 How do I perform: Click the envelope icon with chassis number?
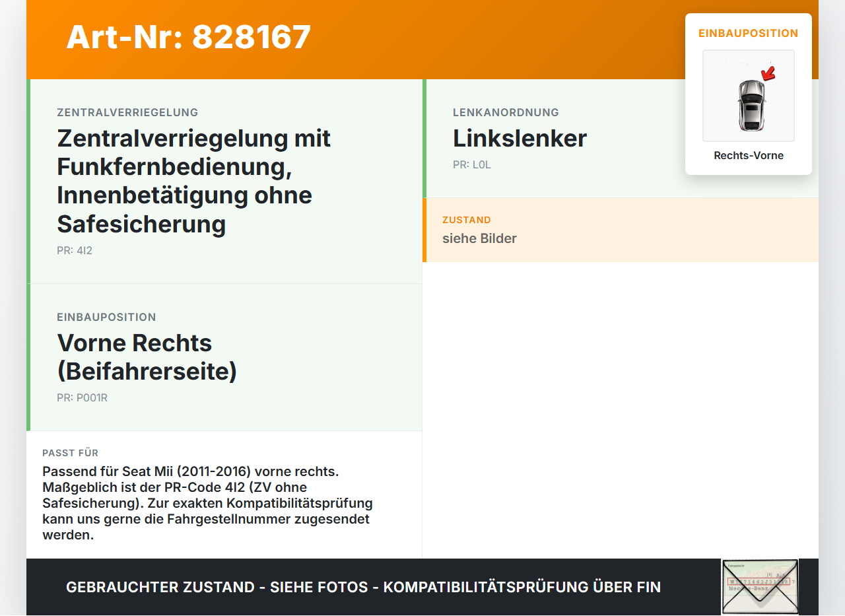pyautogui.click(x=760, y=586)
